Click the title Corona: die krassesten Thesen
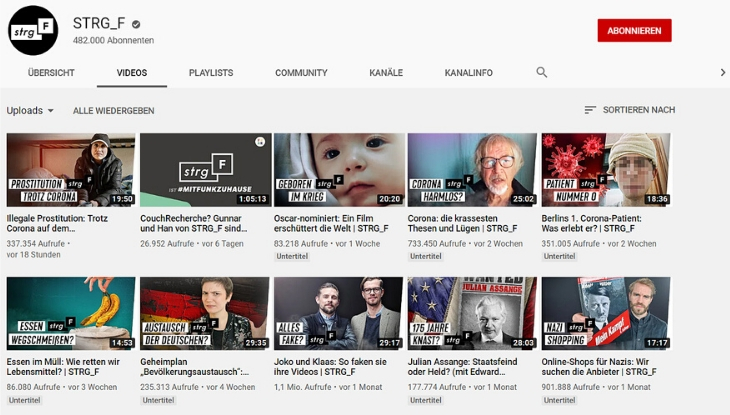The image size is (730, 415). 462,223
